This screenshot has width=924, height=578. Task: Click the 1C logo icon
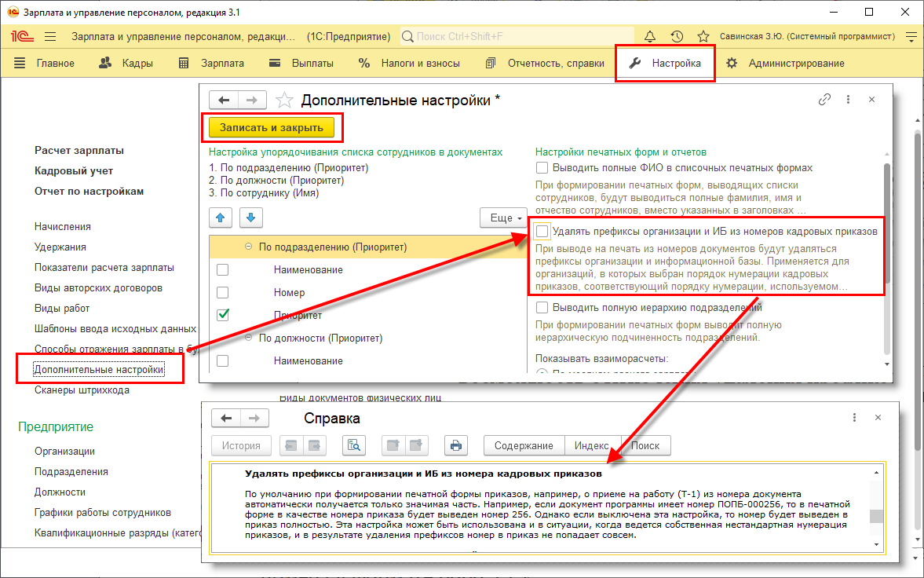point(22,37)
